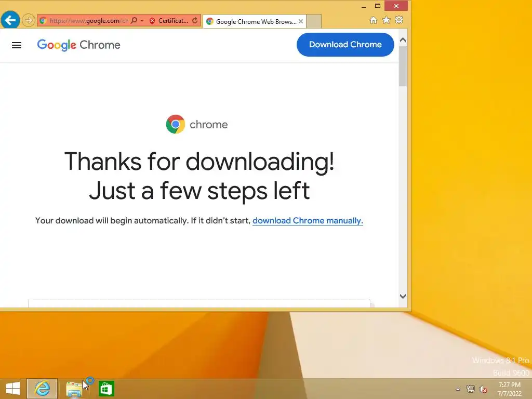Click the scrollbar up arrow

point(403,40)
